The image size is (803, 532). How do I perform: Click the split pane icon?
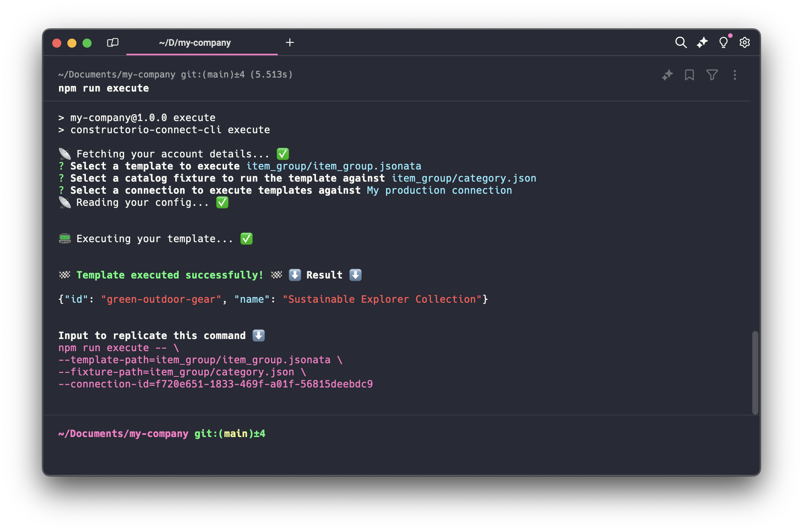click(x=113, y=42)
